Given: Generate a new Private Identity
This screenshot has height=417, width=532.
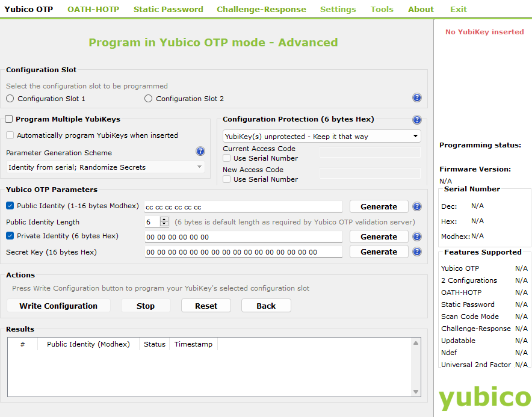Looking at the screenshot, I should point(379,236).
